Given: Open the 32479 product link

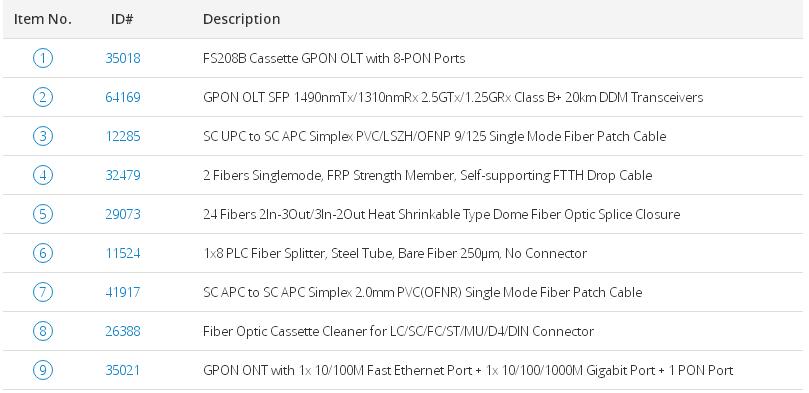Looking at the screenshot, I should pos(123,175).
